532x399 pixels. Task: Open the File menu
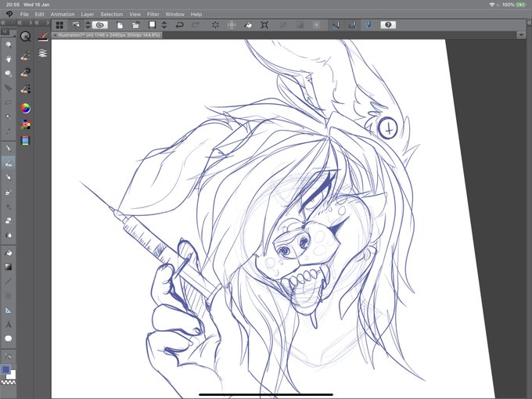pyautogui.click(x=24, y=14)
